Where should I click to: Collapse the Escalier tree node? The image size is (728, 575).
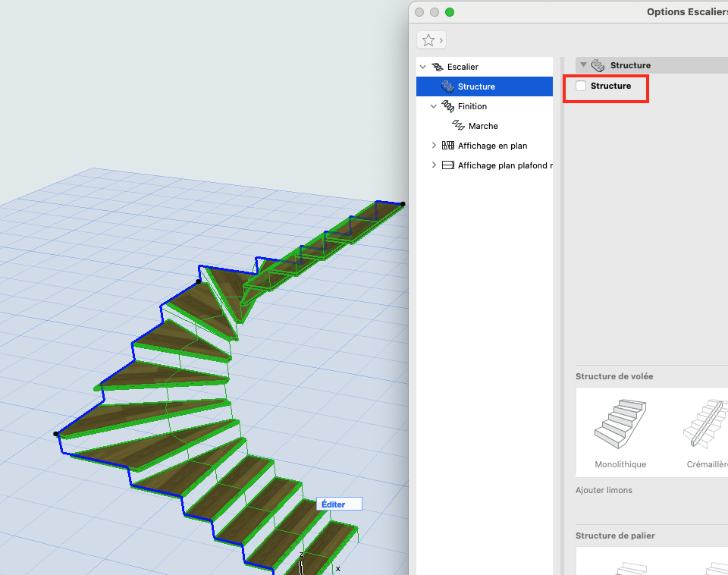click(x=423, y=67)
